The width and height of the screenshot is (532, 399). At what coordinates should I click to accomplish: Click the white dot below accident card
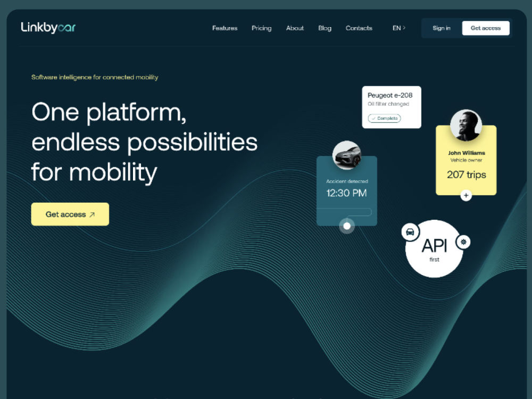[x=347, y=226]
